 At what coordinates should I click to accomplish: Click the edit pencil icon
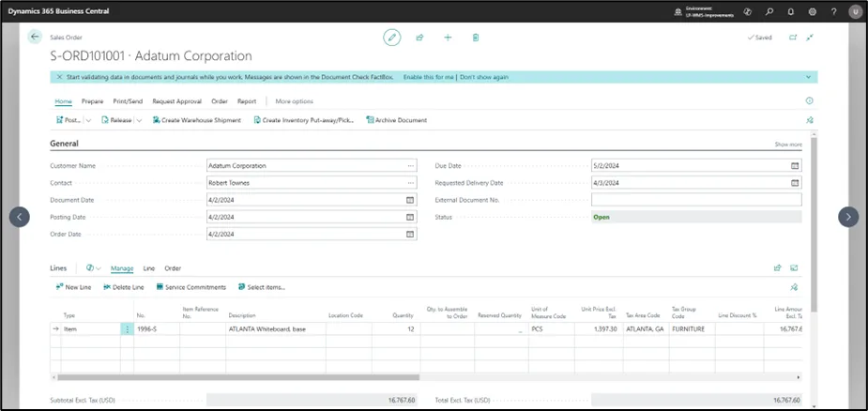tap(392, 38)
